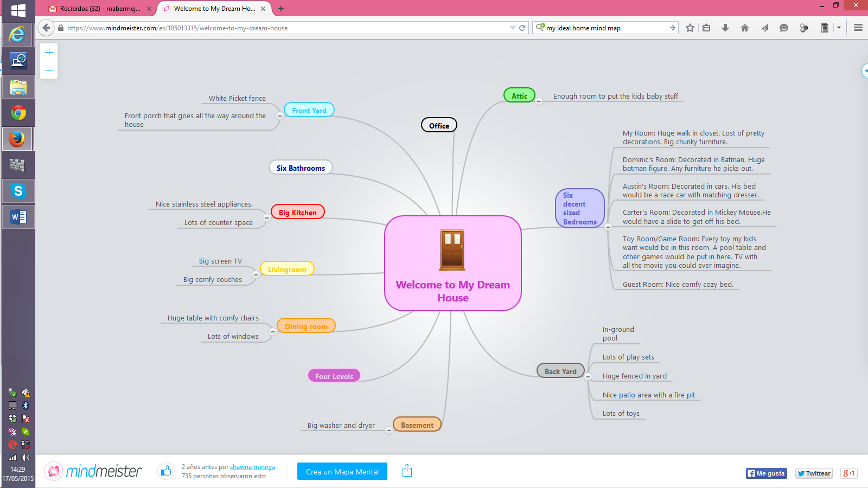
Task: Open the Firefox hamburger menu
Action: [858, 28]
